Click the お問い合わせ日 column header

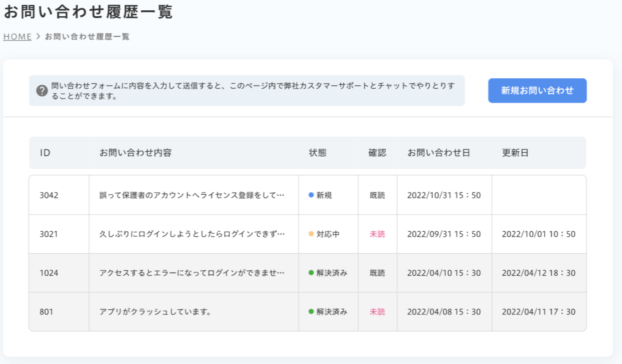tap(439, 153)
